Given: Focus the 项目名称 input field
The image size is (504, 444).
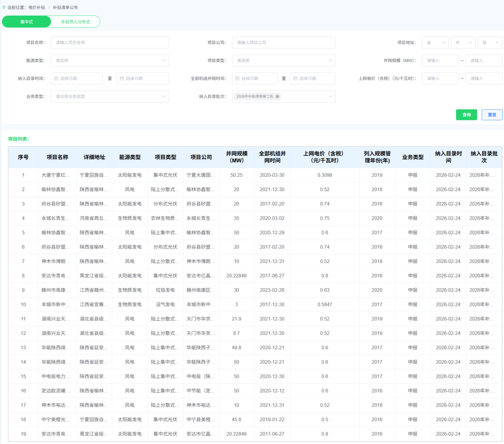Looking at the screenshot, I should 110,42.
